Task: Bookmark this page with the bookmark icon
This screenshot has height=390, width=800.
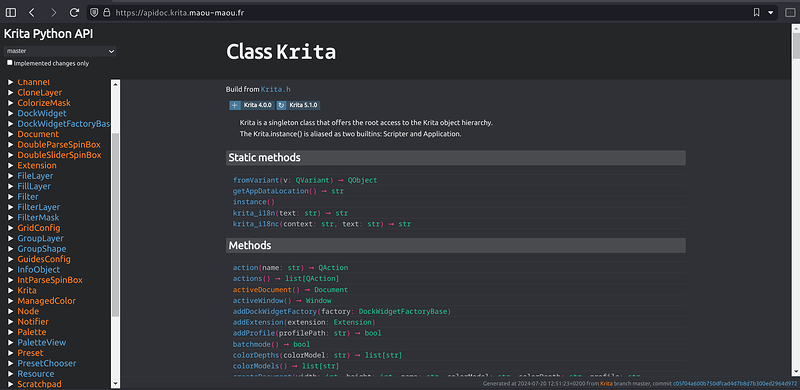Action: coord(757,12)
